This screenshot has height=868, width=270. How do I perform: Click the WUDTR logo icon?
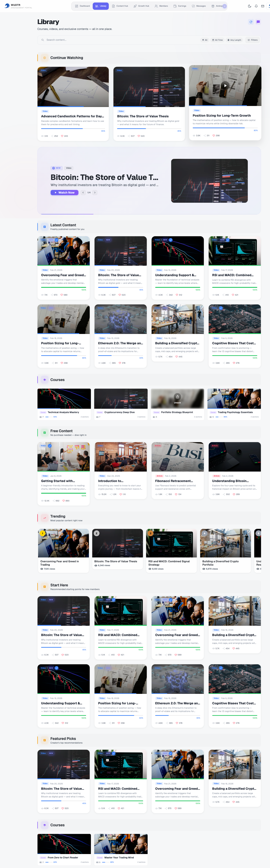pos(7,6)
